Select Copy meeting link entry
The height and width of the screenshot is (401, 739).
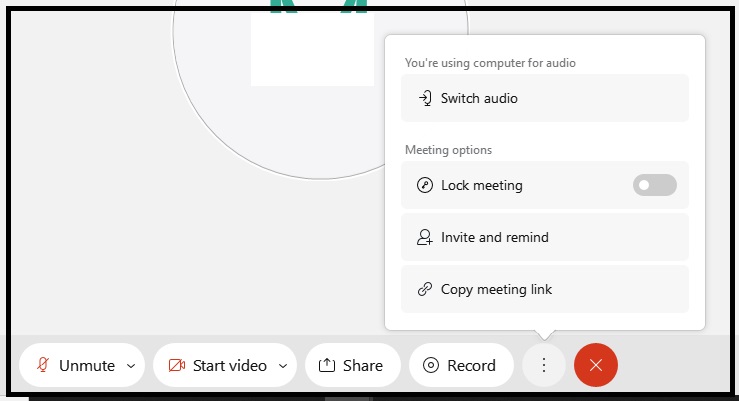(545, 289)
